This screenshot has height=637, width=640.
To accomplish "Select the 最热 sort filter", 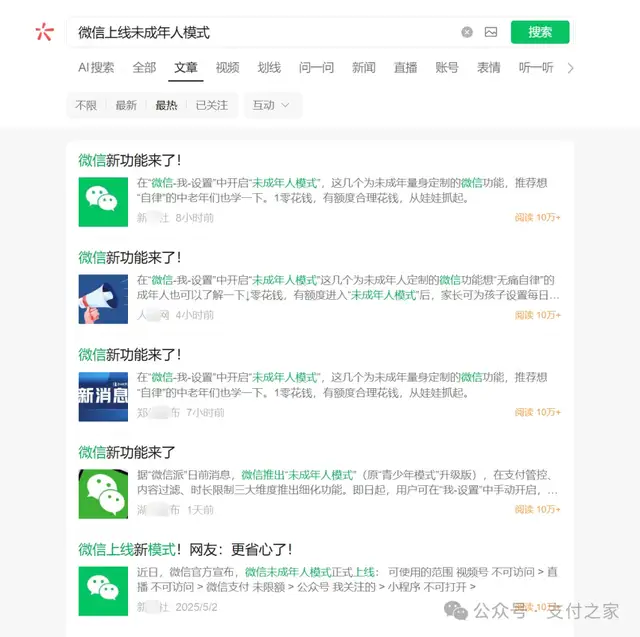I will pos(166,105).
